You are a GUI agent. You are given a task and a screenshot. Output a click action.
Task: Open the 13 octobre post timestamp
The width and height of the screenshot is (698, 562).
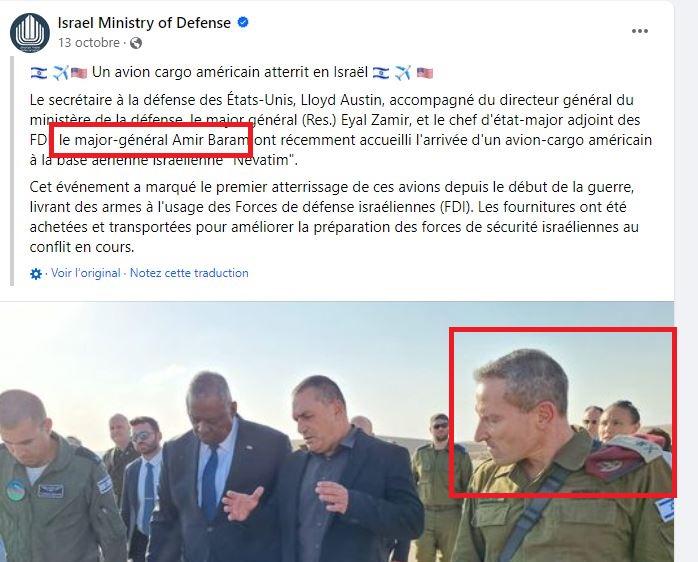pos(89,43)
